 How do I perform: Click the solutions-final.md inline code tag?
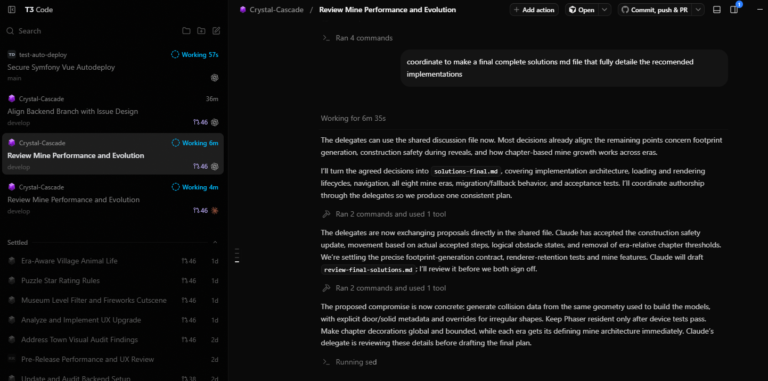point(466,171)
